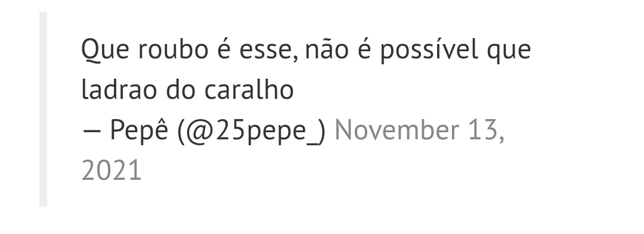Screen dimensions: 644x234
Task: Click the word "caralho" on the second line
Action: pos(249,89)
